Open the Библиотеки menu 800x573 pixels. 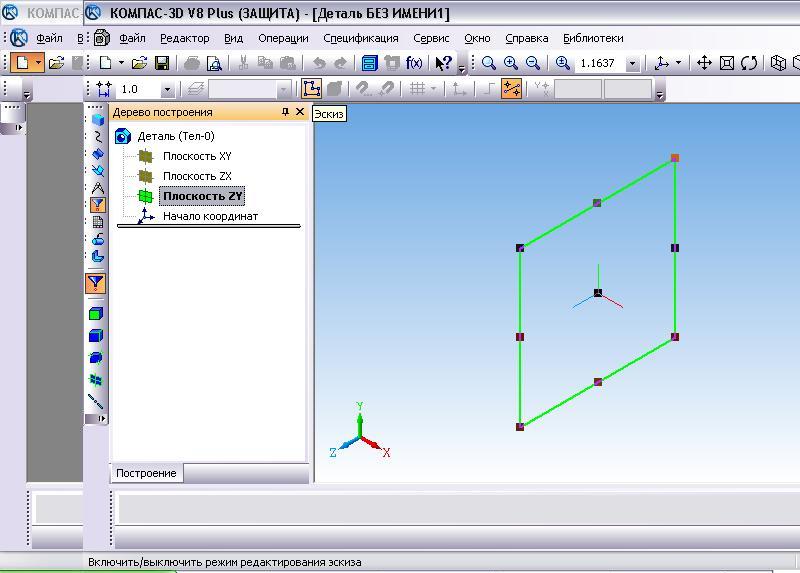593,38
